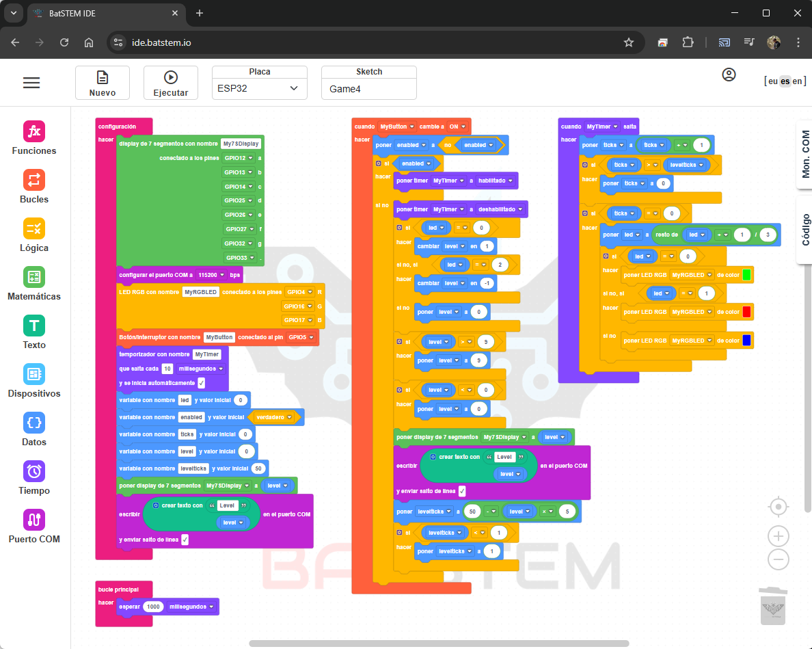Select the Bucles loops category icon

(x=34, y=181)
